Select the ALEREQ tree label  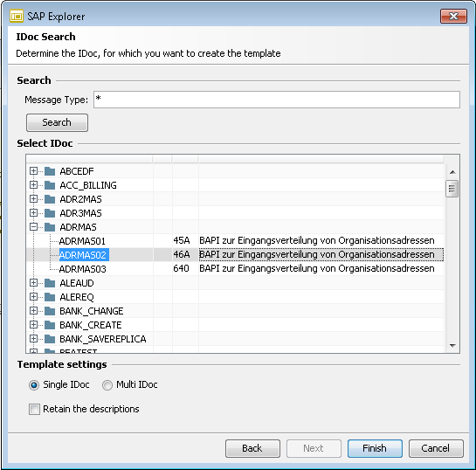[77, 297]
